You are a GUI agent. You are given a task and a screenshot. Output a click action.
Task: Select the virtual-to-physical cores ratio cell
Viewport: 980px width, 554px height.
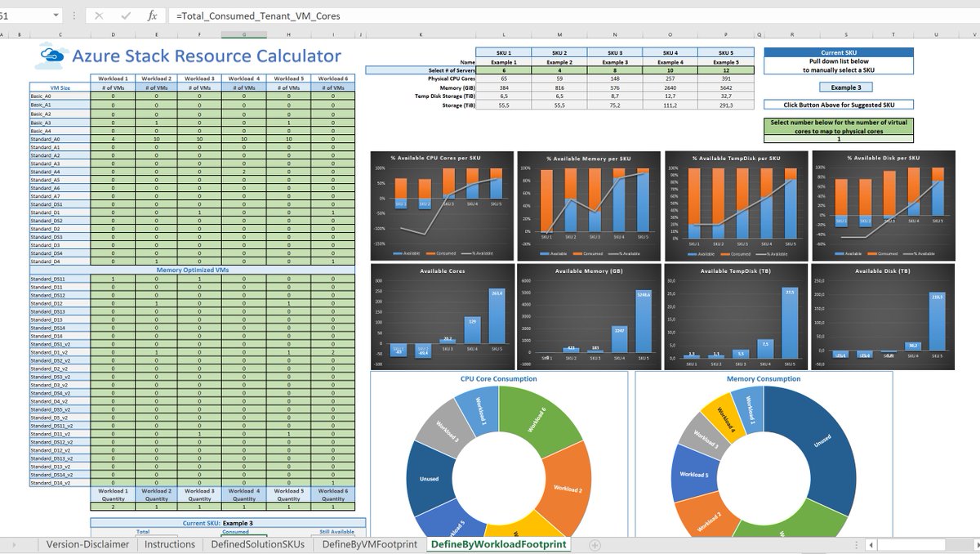click(838, 139)
